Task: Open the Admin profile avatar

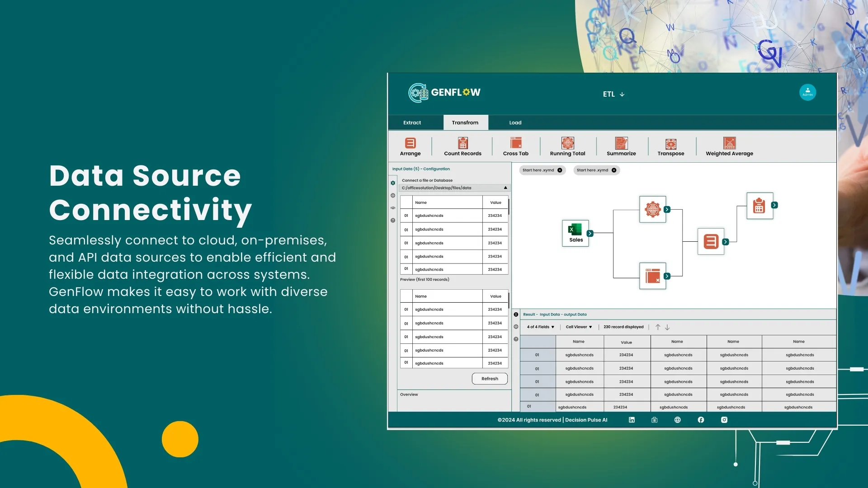Action: (x=807, y=92)
